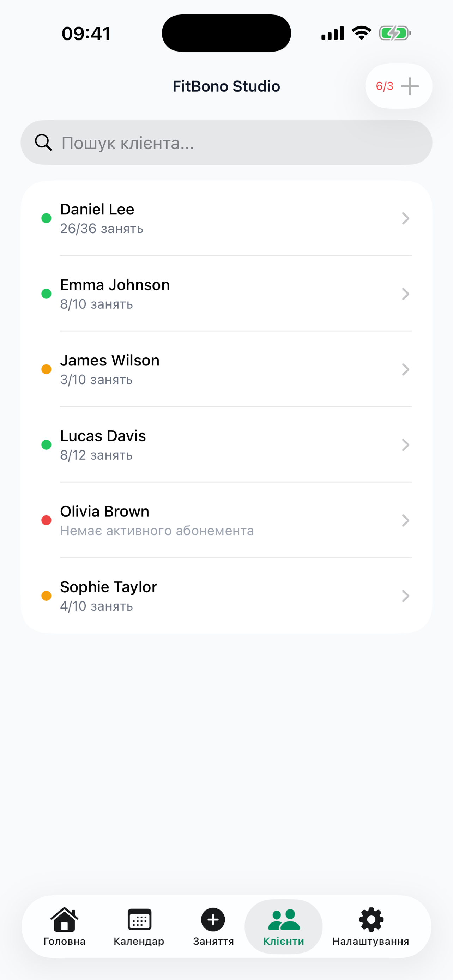Tap the Налаштування tab label

371,942
